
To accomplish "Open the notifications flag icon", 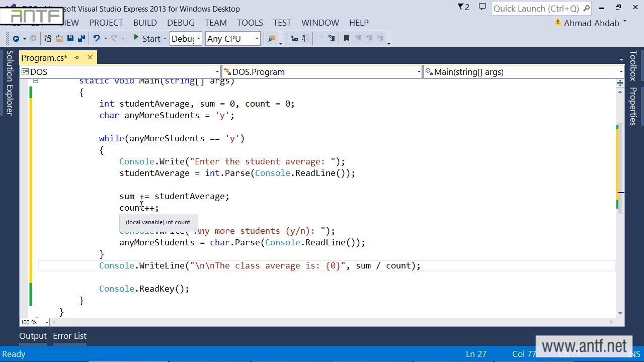I will point(463,8).
